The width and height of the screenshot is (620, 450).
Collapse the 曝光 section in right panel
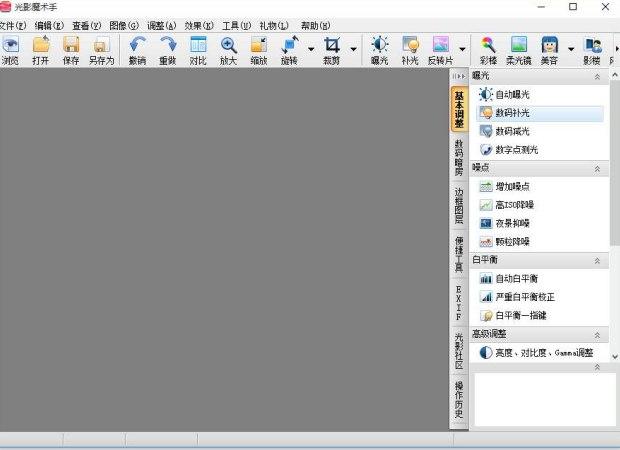(597, 76)
